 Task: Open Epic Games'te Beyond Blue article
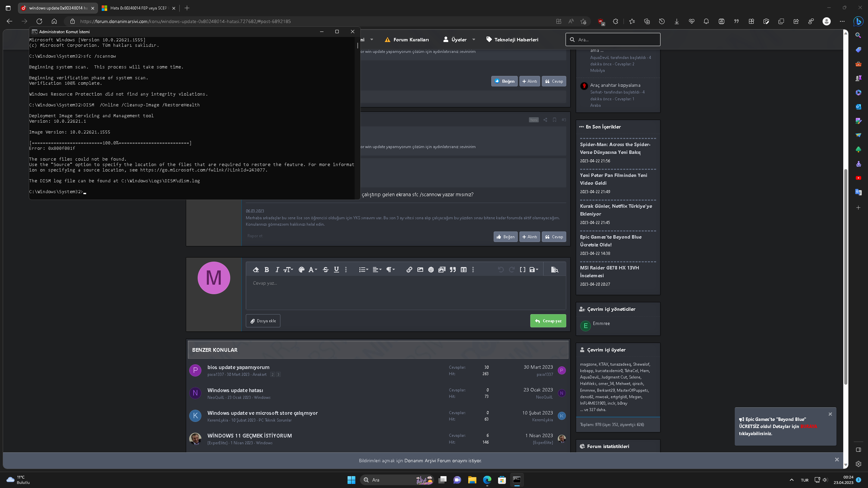coord(611,241)
